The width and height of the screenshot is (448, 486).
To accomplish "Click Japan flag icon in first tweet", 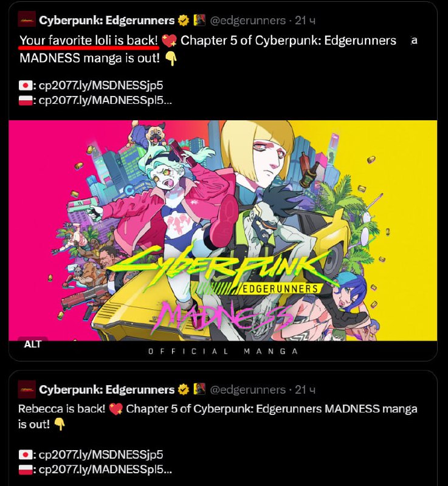I will (26, 86).
